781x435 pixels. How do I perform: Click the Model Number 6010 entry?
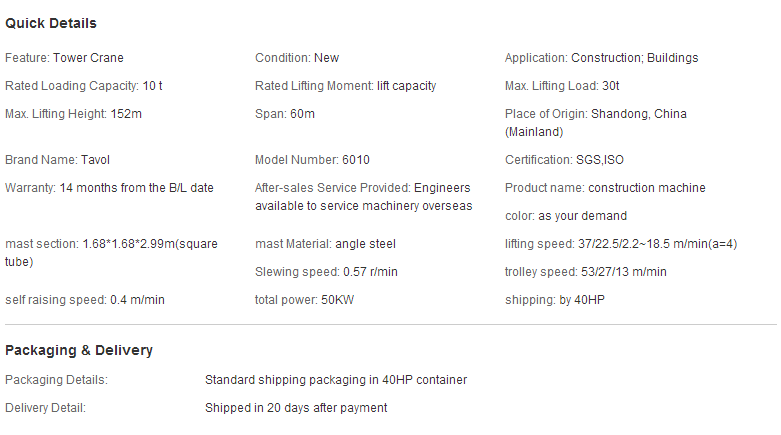312,160
